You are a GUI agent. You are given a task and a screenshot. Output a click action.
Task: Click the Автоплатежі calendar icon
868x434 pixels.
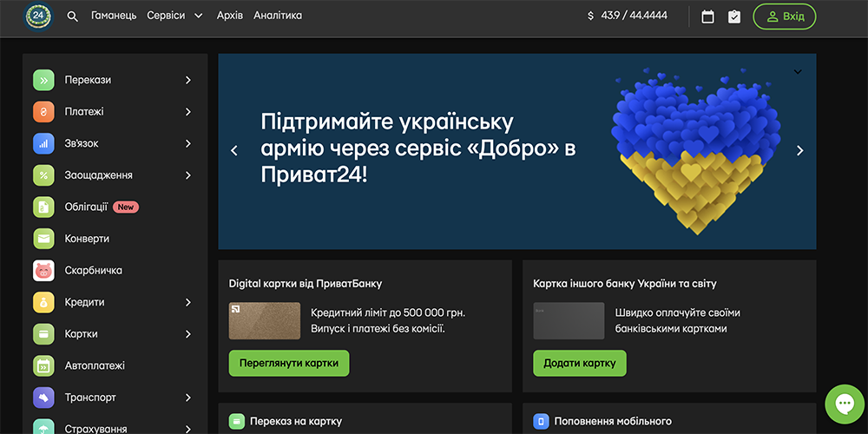(x=44, y=366)
